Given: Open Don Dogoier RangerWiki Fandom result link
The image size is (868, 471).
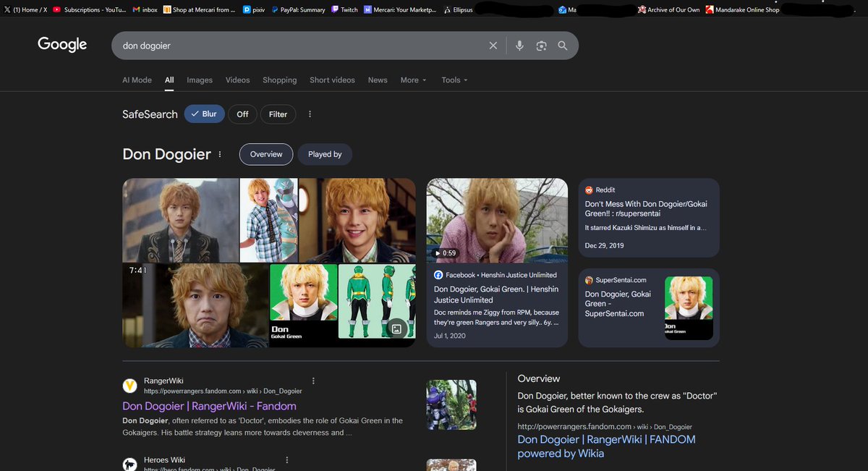Looking at the screenshot, I should 209,406.
